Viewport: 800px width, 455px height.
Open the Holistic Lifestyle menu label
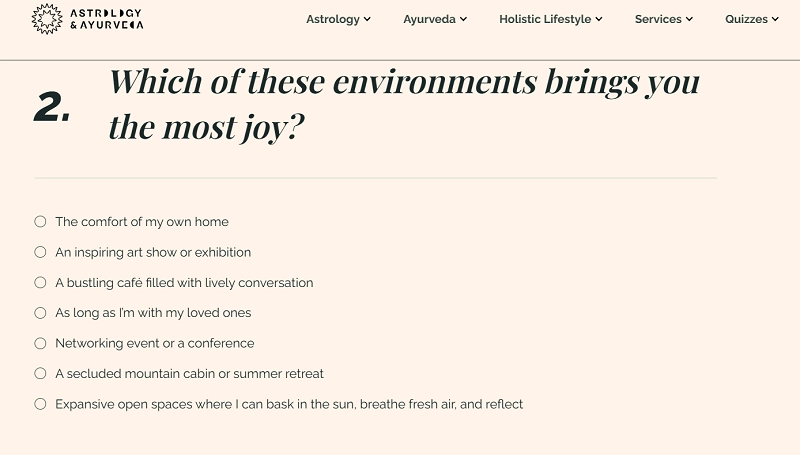[544, 19]
